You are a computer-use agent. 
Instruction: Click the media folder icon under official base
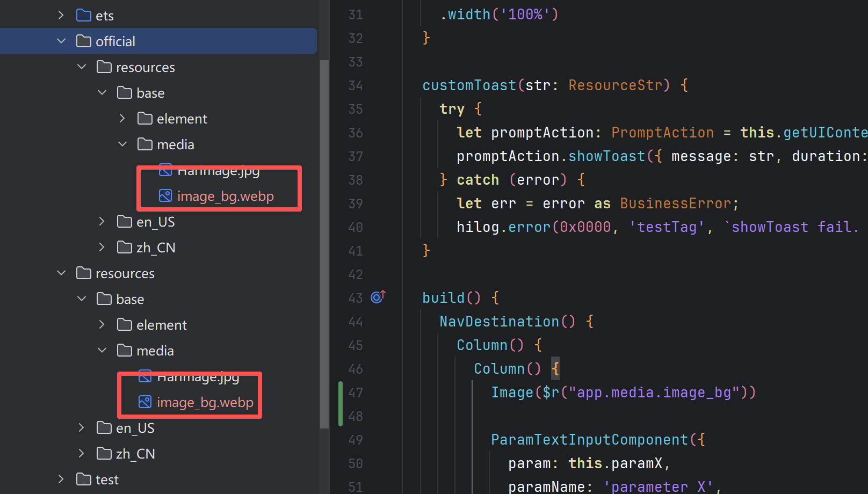point(145,144)
